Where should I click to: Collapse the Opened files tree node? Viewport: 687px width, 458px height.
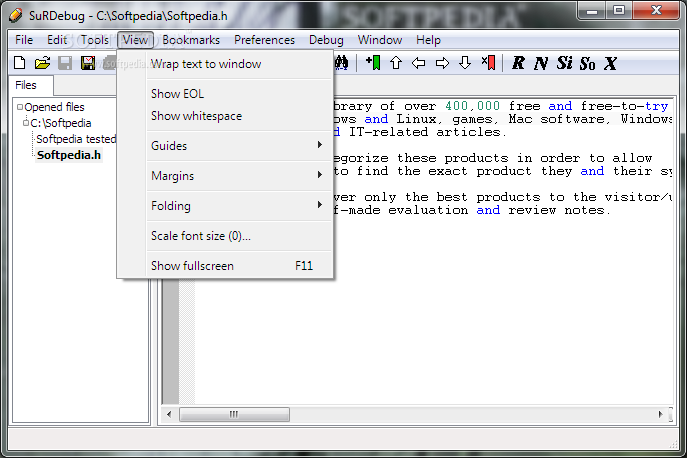coord(20,107)
